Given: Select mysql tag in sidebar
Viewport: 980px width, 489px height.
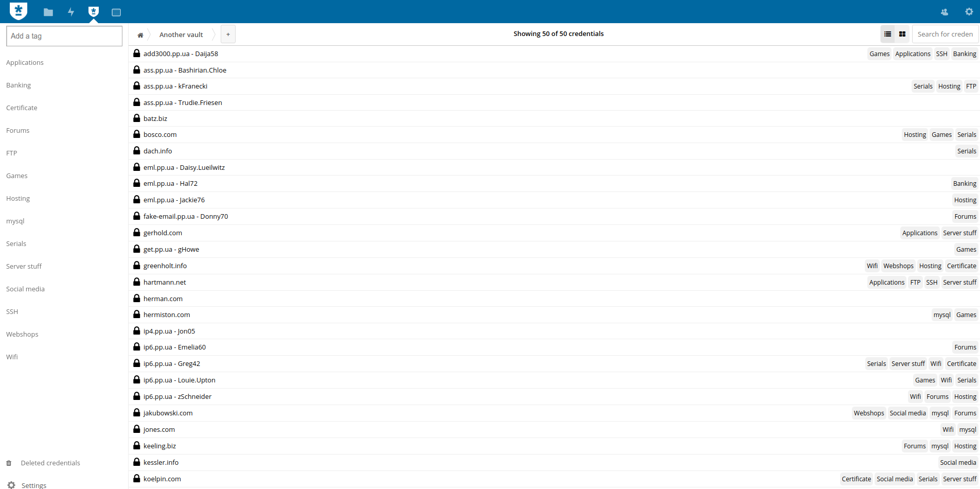Looking at the screenshot, I should [15, 221].
